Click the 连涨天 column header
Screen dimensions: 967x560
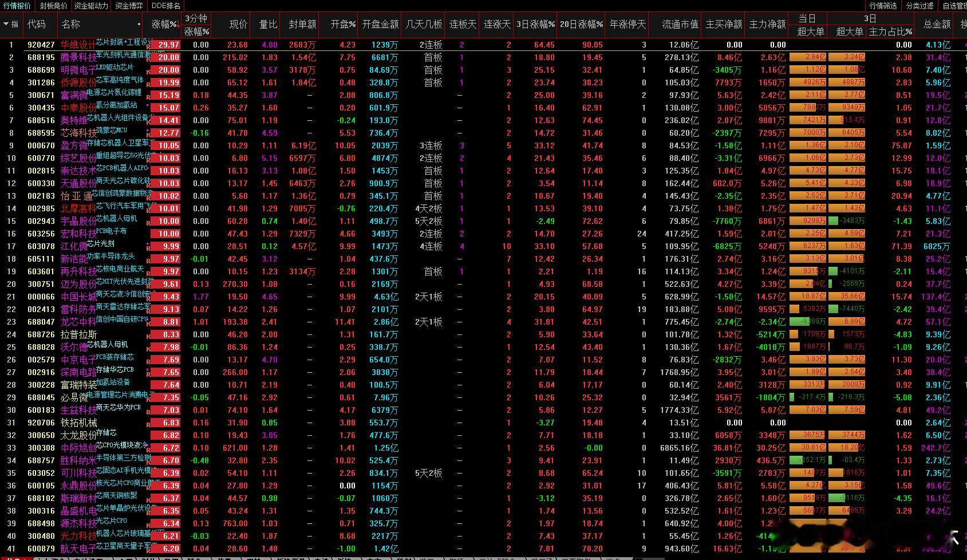[x=497, y=24]
